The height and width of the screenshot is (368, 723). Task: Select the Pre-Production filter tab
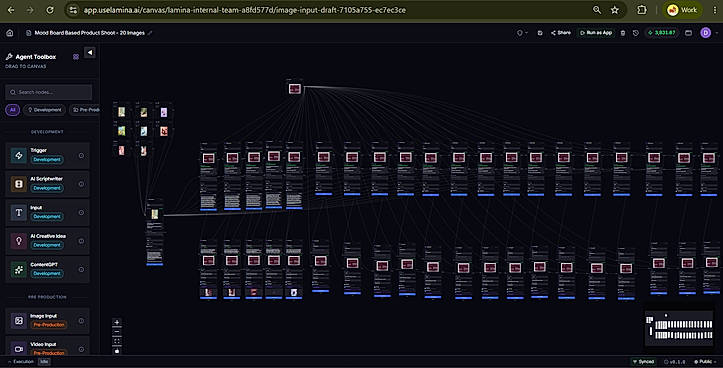point(85,110)
